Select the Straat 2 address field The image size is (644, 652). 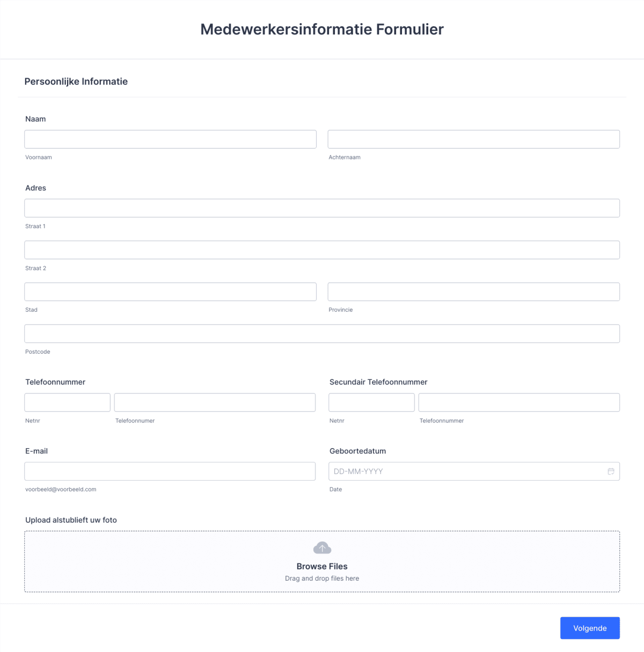point(322,250)
